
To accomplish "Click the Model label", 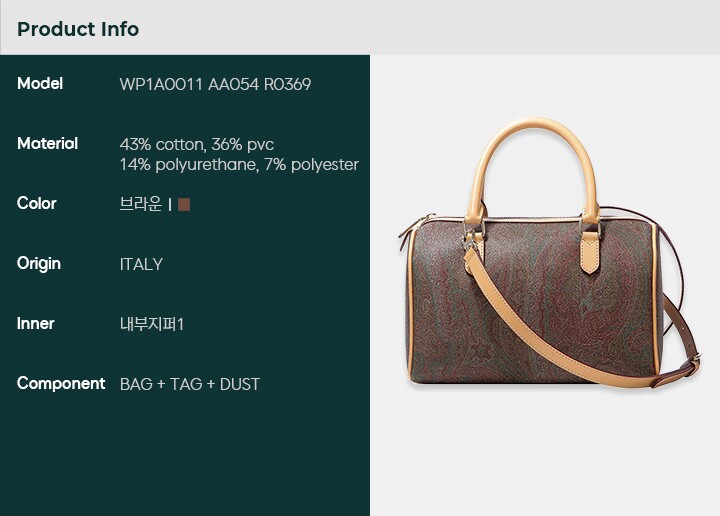I will (x=40, y=84).
